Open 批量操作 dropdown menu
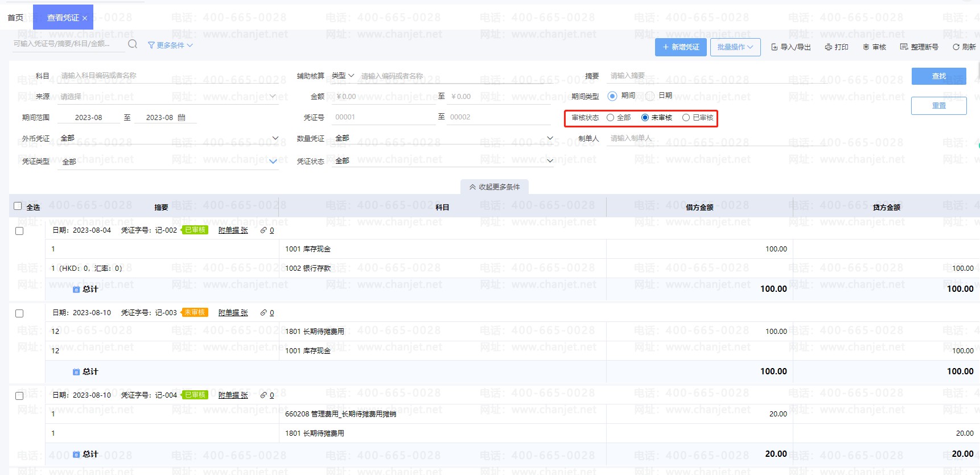Screen dimensions: 980x475 tap(735, 47)
